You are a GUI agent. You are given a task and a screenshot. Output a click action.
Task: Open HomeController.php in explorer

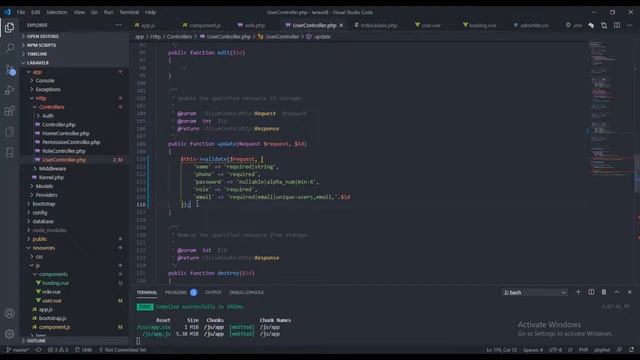66,133
